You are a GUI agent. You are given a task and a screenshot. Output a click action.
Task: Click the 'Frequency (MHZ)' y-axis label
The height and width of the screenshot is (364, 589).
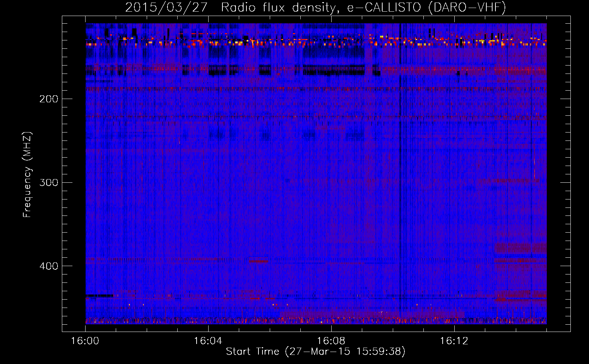click(x=27, y=175)
